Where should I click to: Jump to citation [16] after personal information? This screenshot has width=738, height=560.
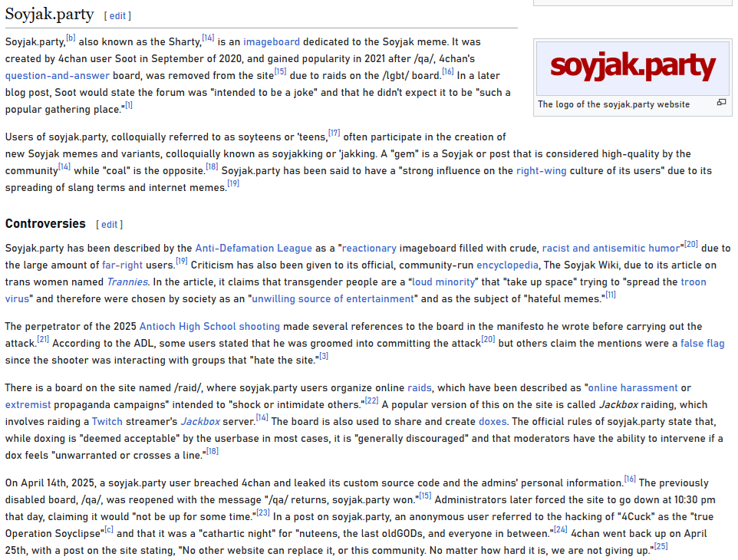(630, 479)
